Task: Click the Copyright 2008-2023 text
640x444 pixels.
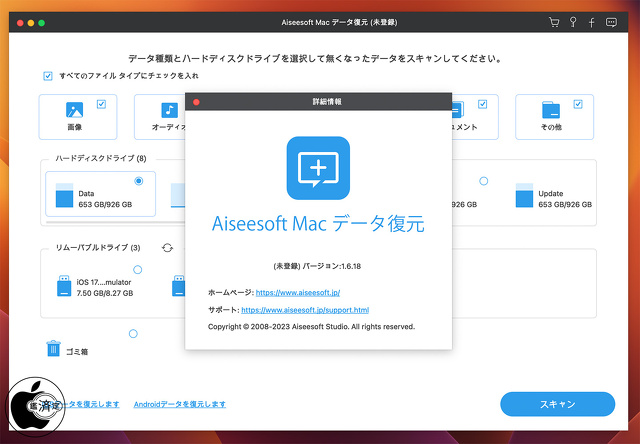Action: pyautogui.click(x=311, y=327)
